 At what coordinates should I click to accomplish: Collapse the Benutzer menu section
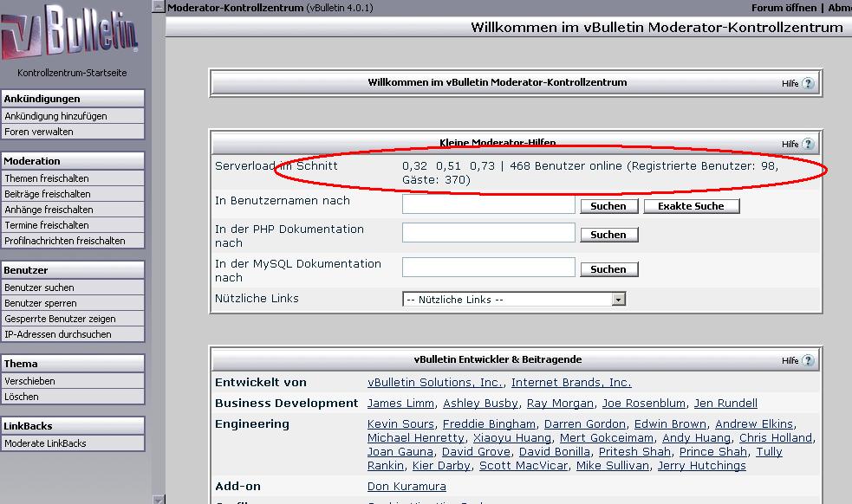[73, 270]
